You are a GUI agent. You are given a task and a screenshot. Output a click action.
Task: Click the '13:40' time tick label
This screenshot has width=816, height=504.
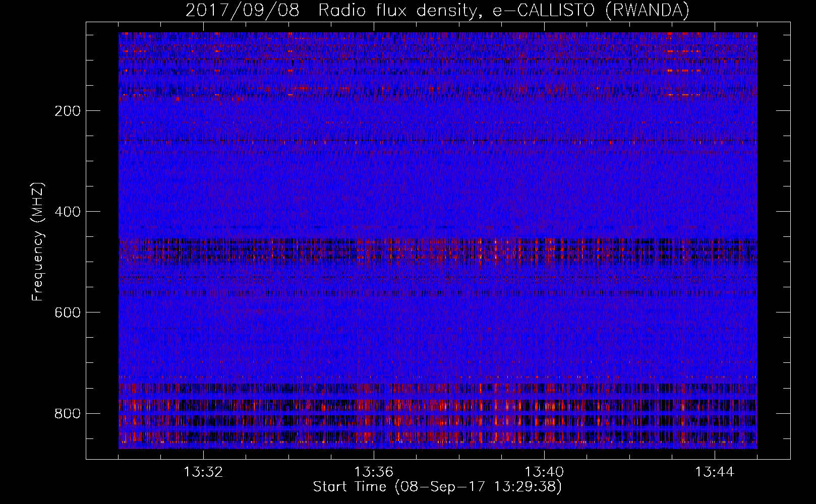coord(544,472)
